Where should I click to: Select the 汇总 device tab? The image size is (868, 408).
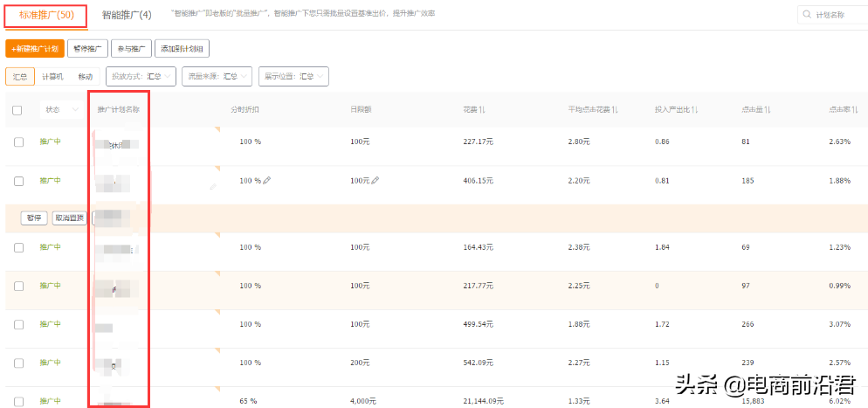(20, 76)
